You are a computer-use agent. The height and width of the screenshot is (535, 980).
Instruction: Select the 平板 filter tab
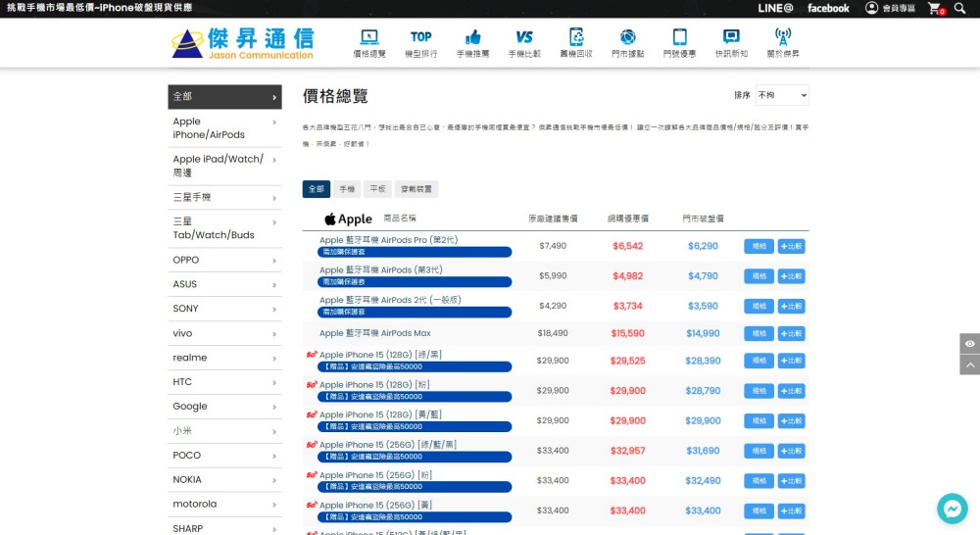[x=377, y=189]
